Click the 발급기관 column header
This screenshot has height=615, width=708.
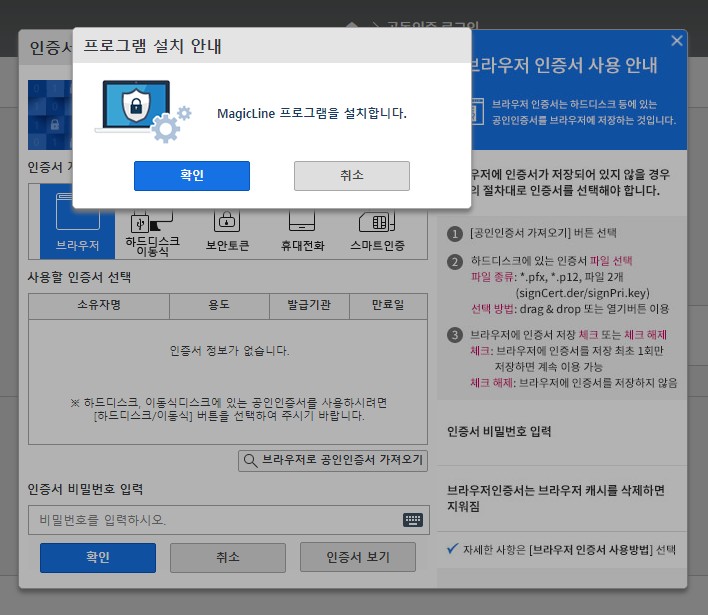[309, 306]
